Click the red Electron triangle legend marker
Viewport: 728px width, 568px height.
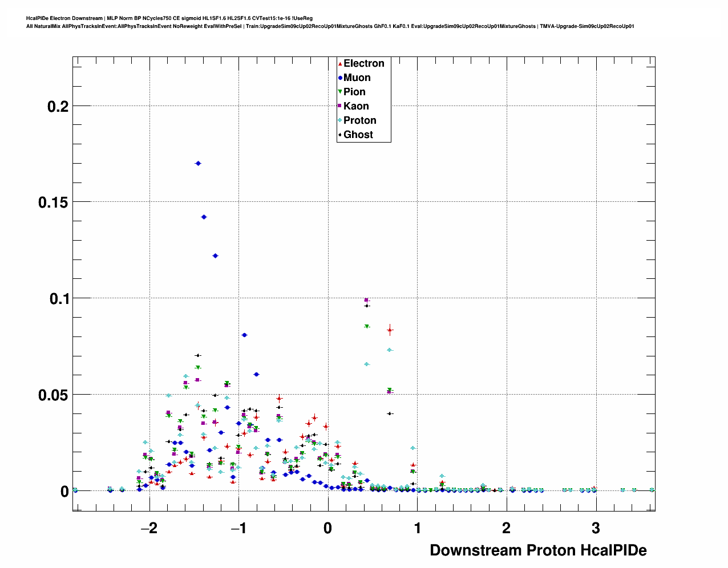coord(341,64)
